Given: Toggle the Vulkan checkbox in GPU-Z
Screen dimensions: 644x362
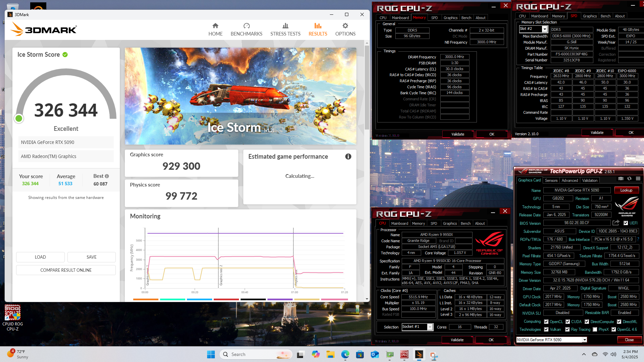Looking at the screenshot, I should pyautogui.click(x=546, y=329).
